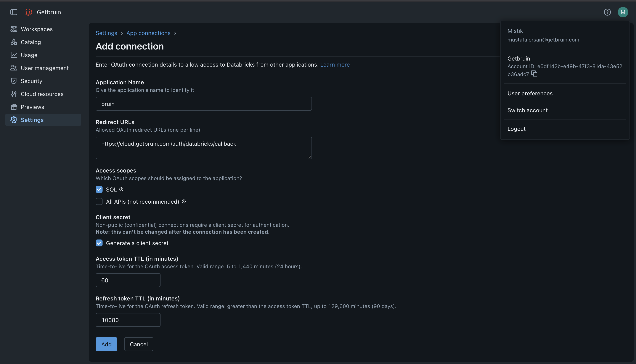Enable All APIs (not recommended) checkbox

(99, 201)
